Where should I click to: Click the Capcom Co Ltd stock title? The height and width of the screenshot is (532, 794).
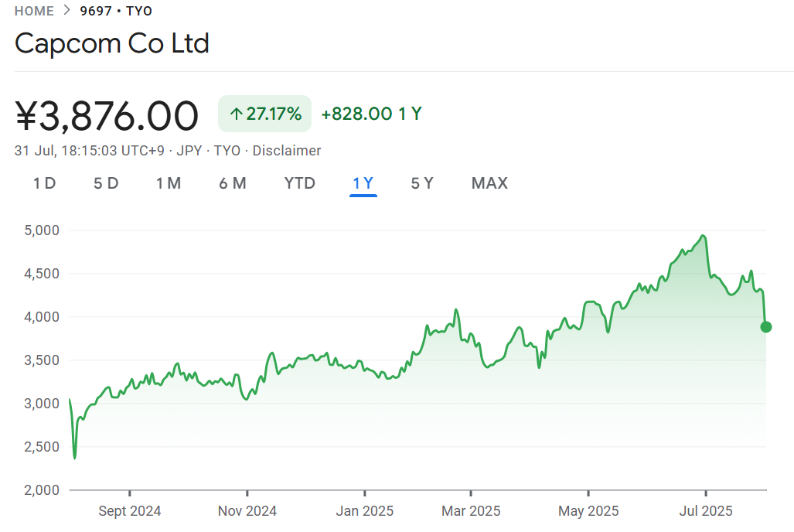[x=111, y=44]
